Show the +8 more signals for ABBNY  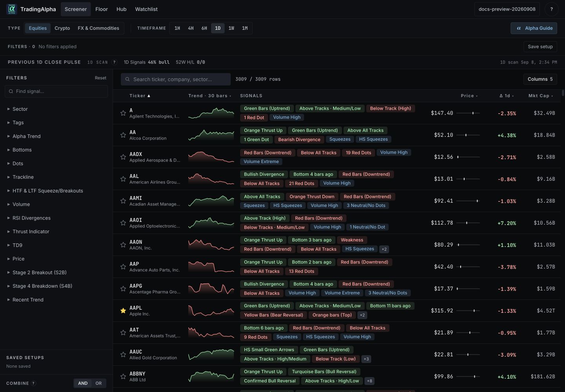[369, 381]
